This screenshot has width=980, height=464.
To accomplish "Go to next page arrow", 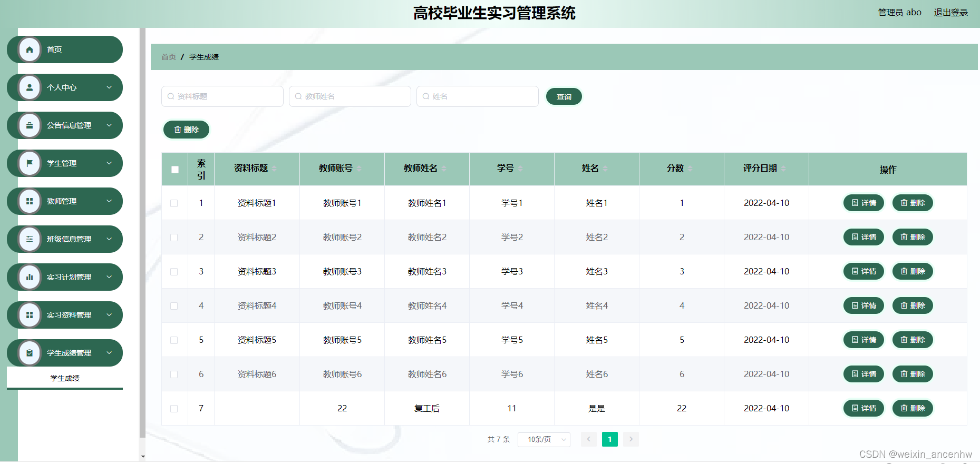I will tap(631, 439).
